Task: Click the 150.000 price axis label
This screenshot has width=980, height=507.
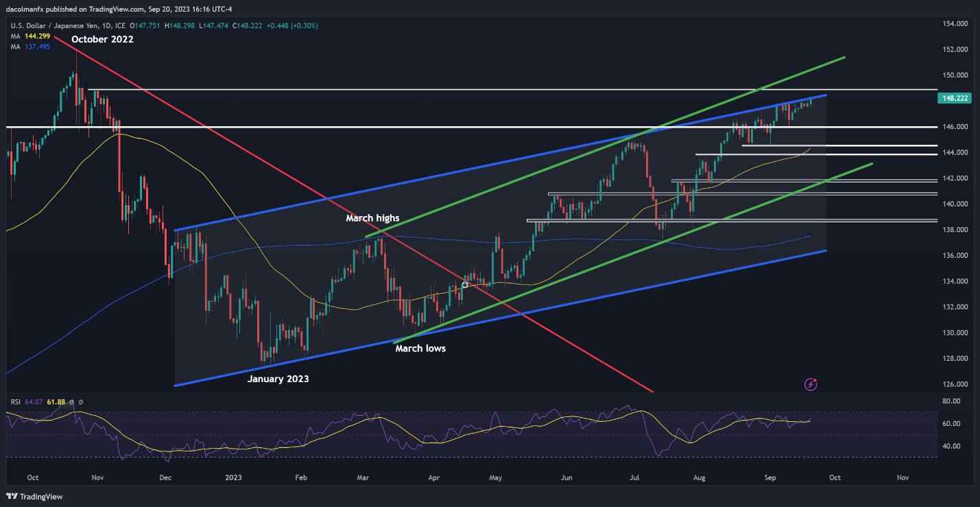Action: pyautogui.click(x=954, y=75)
